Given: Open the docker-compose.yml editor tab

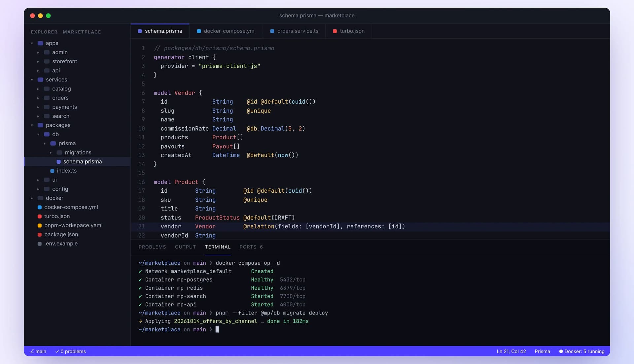Looking at the screenshot, I should tap(226, 31).
